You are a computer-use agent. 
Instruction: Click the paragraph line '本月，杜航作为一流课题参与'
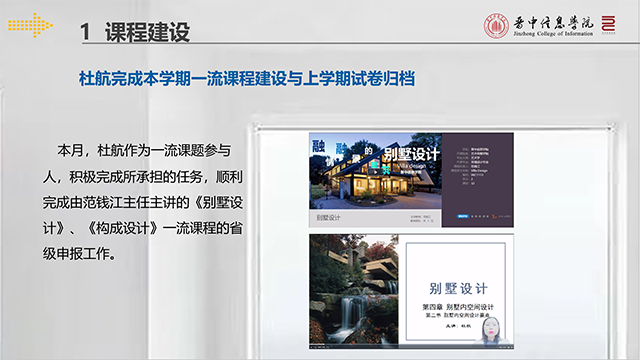[x=144, y=151]
